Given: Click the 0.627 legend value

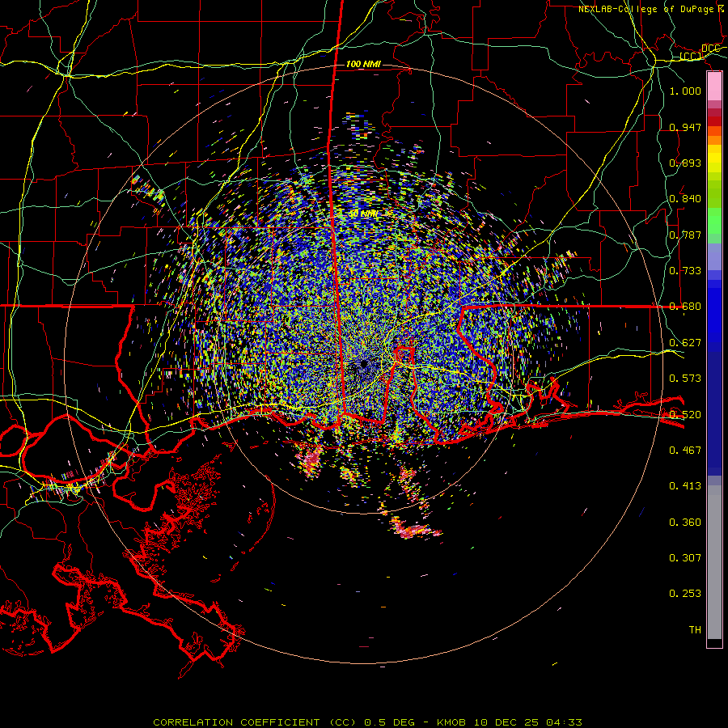Looking at the screenshot, I should pyautogui.click(x=685, y=342).
